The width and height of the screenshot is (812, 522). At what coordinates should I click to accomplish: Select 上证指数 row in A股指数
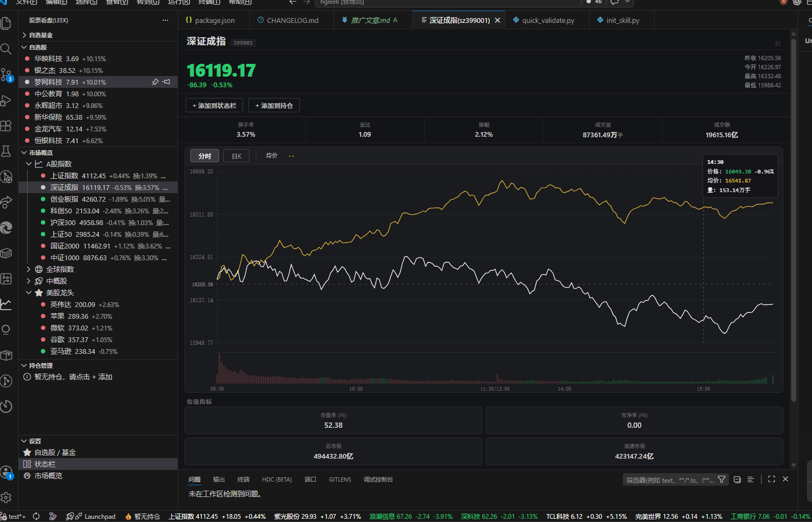point(98,176)
